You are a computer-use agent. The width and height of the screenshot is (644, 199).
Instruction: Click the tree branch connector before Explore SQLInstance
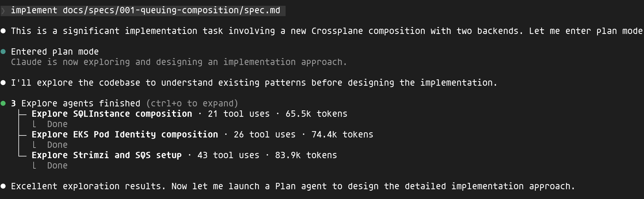(22, 114)
